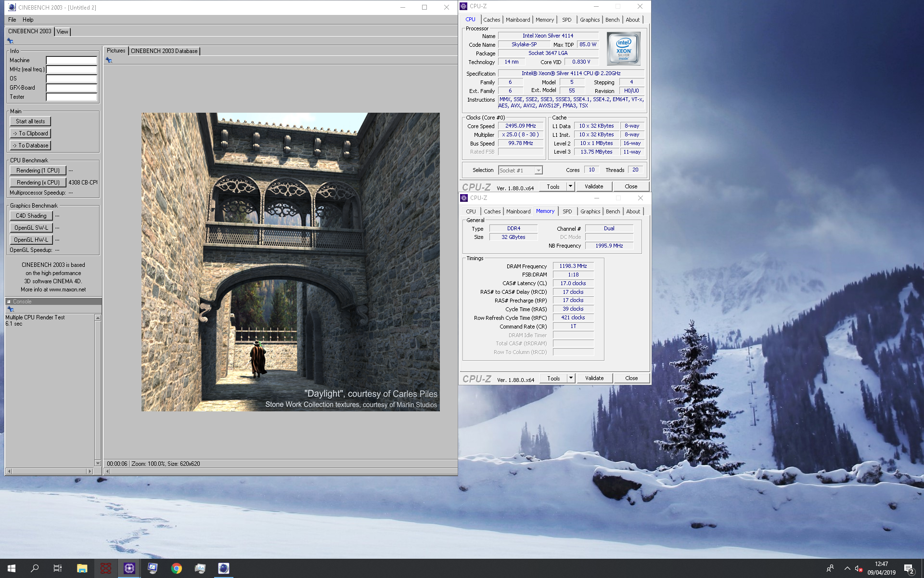The height and width of the screenshot is (578, 924).
Task: Click muted volume tray icon
Action: tap(859, 569)
